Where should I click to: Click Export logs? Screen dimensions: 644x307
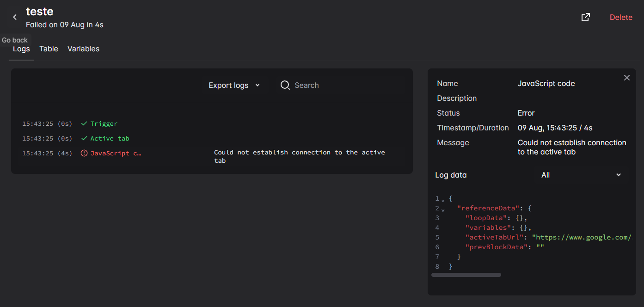(228, 85)
